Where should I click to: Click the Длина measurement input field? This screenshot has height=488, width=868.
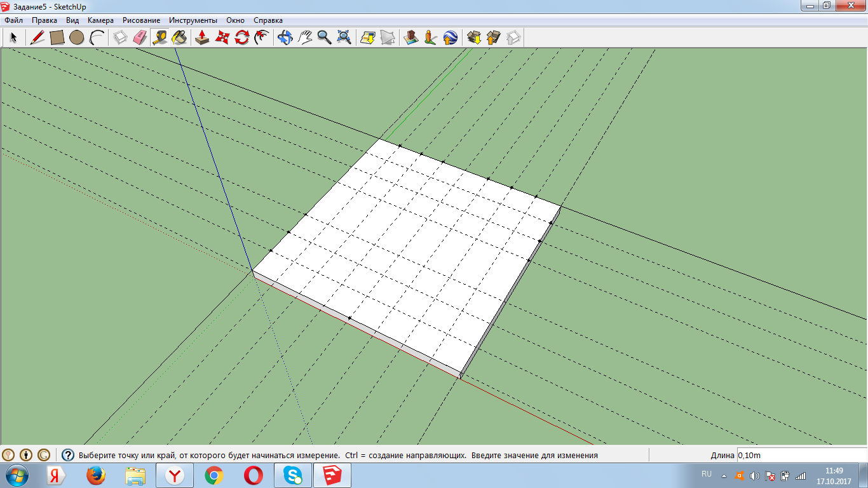(x=801, y=455)
